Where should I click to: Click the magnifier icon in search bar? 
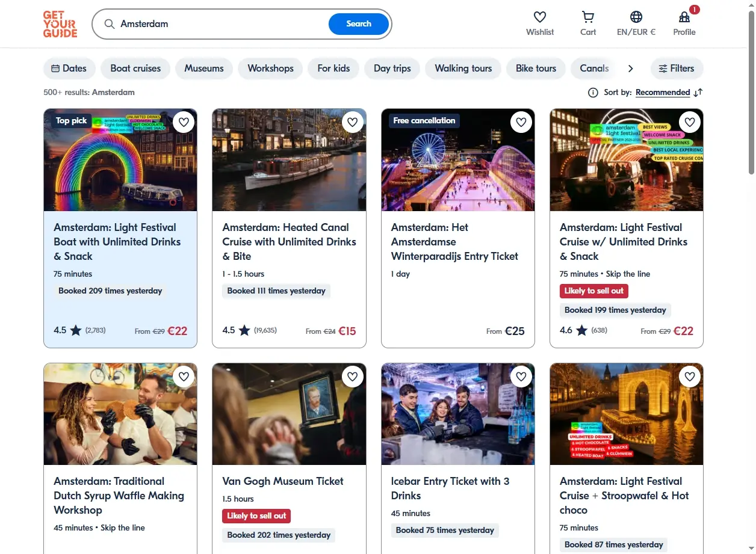(110, 24)
